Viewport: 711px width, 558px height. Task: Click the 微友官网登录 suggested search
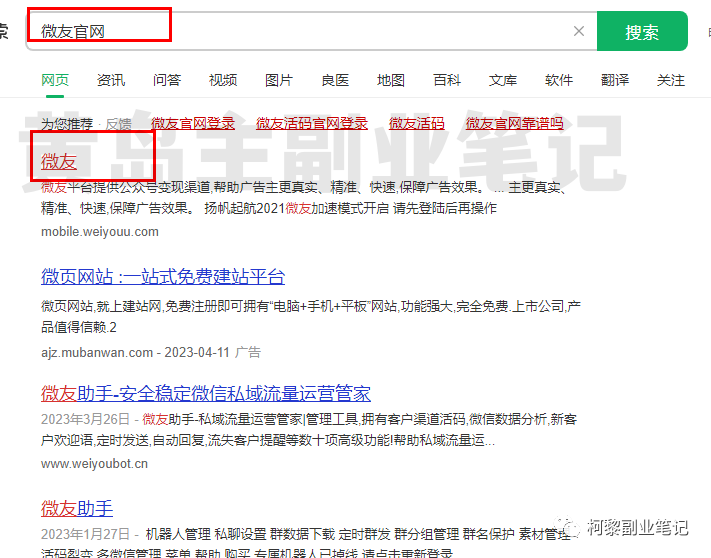pyautogui.click(x=193, y=123)
